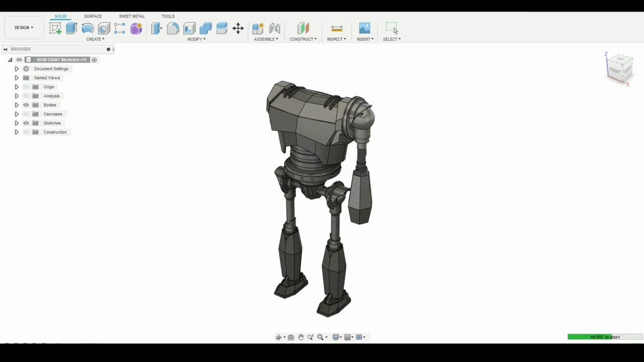Click the window Select tool icon
This screenshot has height=362, width=644.
(391, 28)
